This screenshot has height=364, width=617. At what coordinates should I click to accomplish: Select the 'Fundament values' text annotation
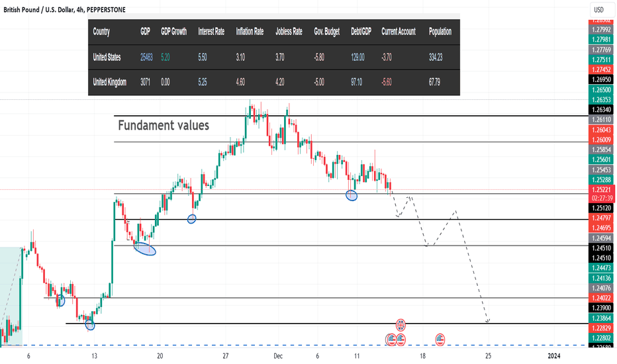[164, 125]
